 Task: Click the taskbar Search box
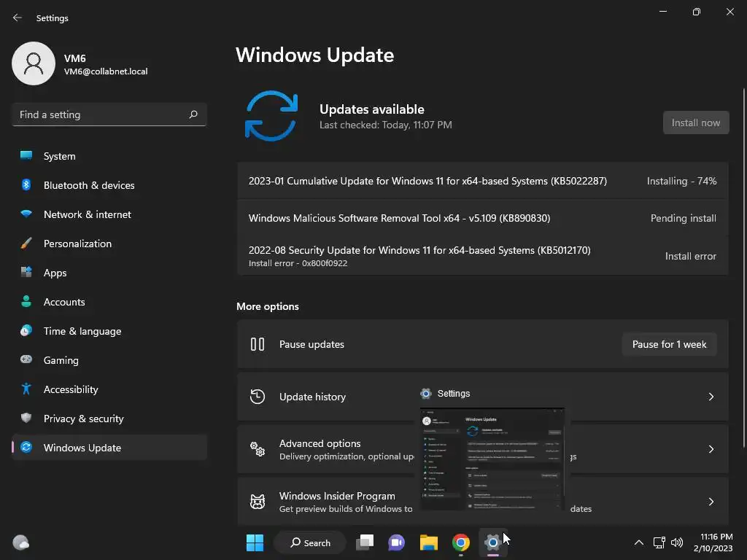(310, 542)
